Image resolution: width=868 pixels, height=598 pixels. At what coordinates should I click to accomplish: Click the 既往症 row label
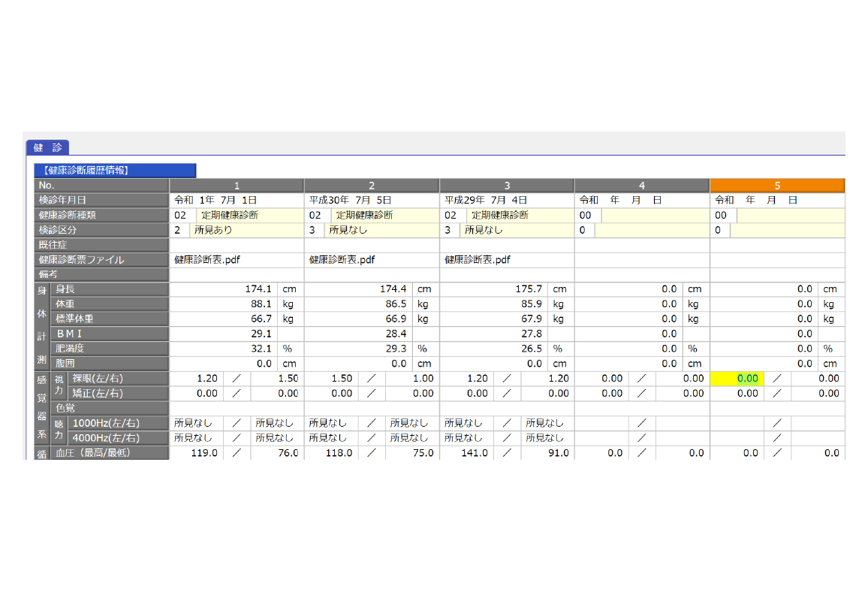(101, 245)
